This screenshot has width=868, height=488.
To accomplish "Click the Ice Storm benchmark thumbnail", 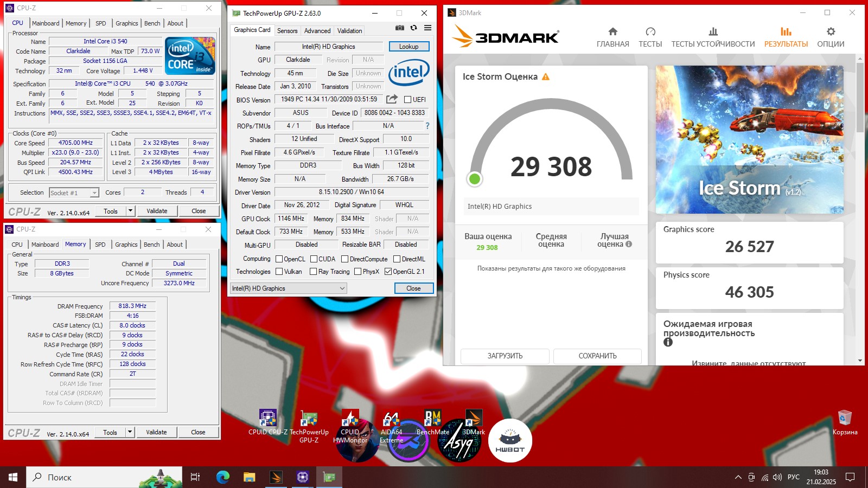I will pos(749,139).
